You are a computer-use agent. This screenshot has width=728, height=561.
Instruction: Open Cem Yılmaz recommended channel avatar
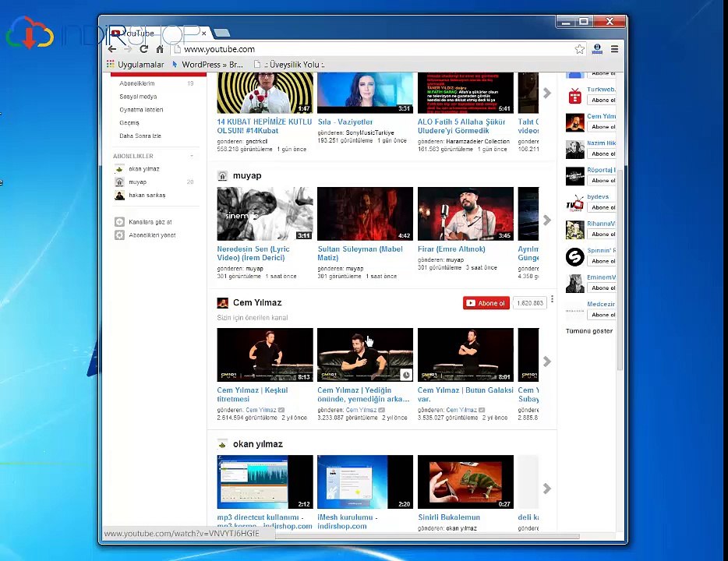[x=574, y=123]
